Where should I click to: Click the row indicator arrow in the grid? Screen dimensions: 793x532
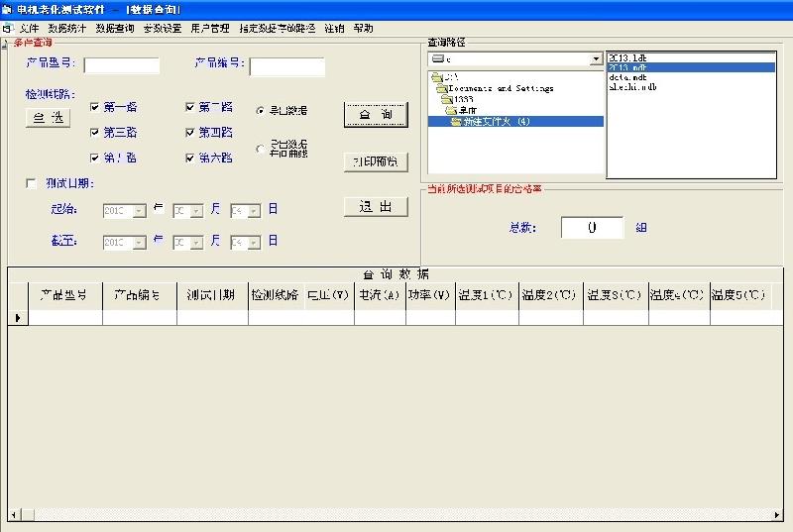[x=17, y=318]
